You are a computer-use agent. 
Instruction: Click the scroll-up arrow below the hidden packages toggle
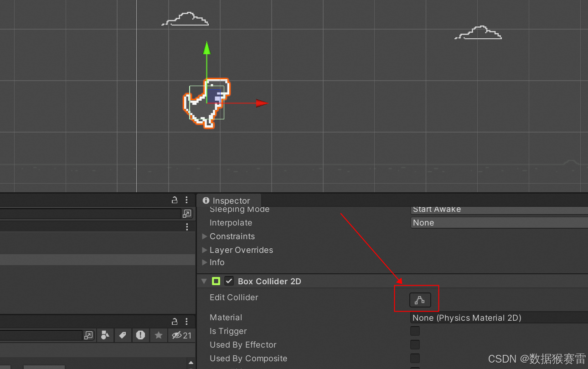pyautogui.click(x=191, y=363)
